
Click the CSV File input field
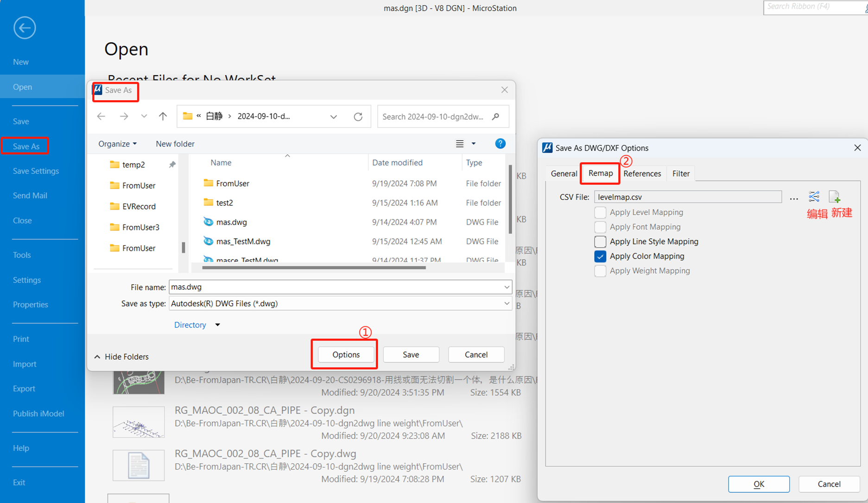pyautogui.click(x=688, y=197)
